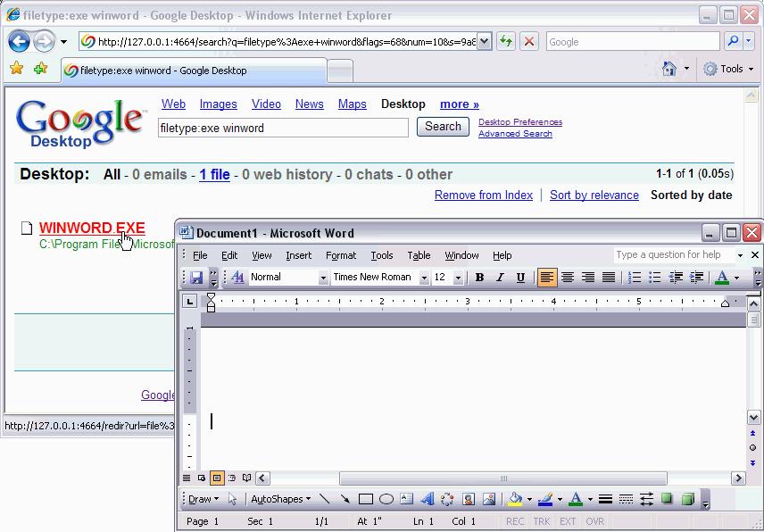Toggle bulleted list formatting
The image size is (764, 532).
coord(655,278)
